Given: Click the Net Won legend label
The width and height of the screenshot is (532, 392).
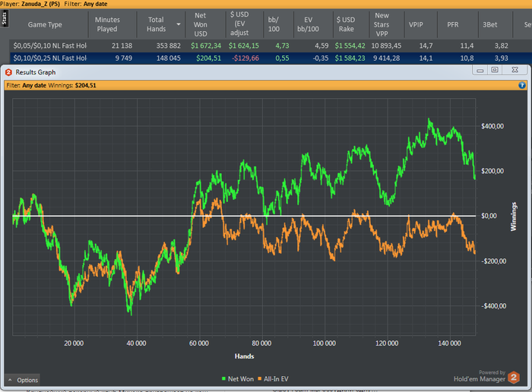Looking at the screenshot, I should coord(241,379).
